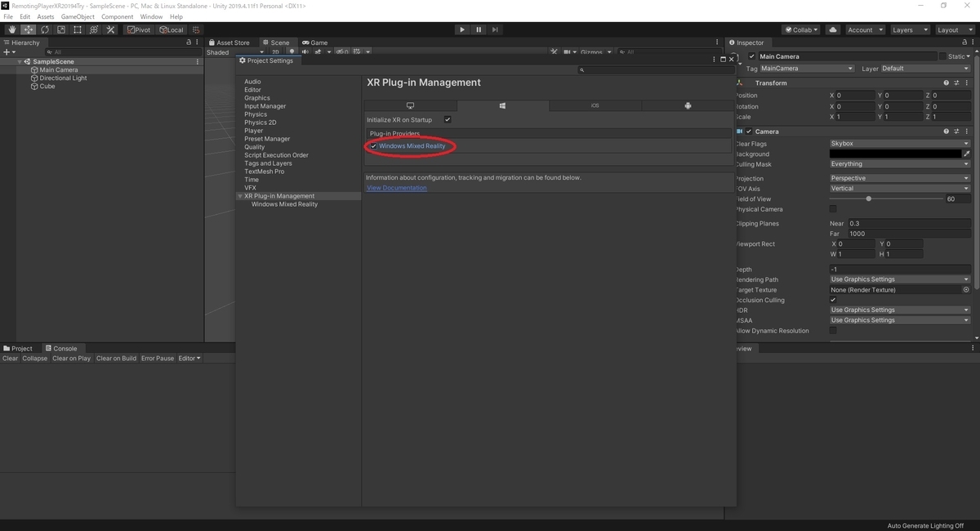Open Clear Flags Skybox dropdown

900,144
